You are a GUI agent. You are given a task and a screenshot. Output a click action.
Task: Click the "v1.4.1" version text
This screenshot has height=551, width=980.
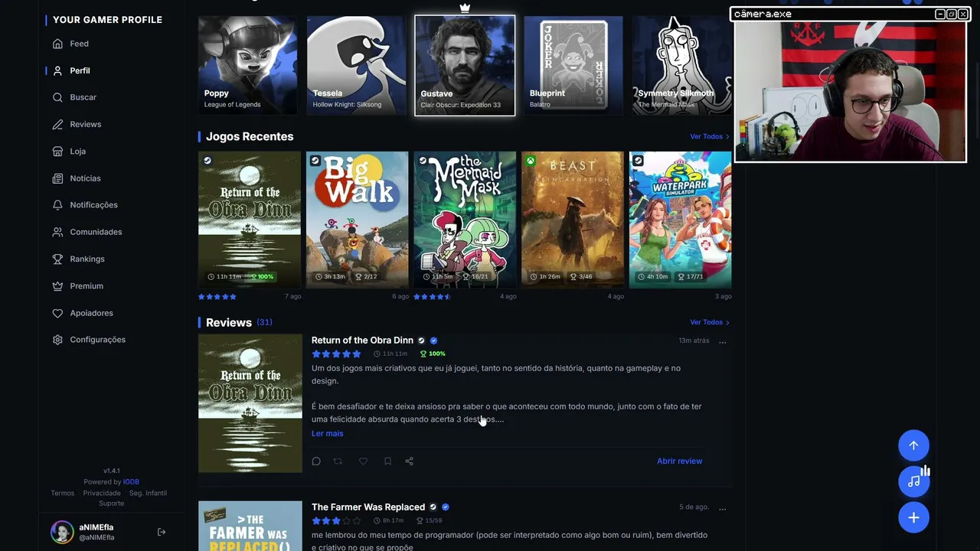coord(112,471)
